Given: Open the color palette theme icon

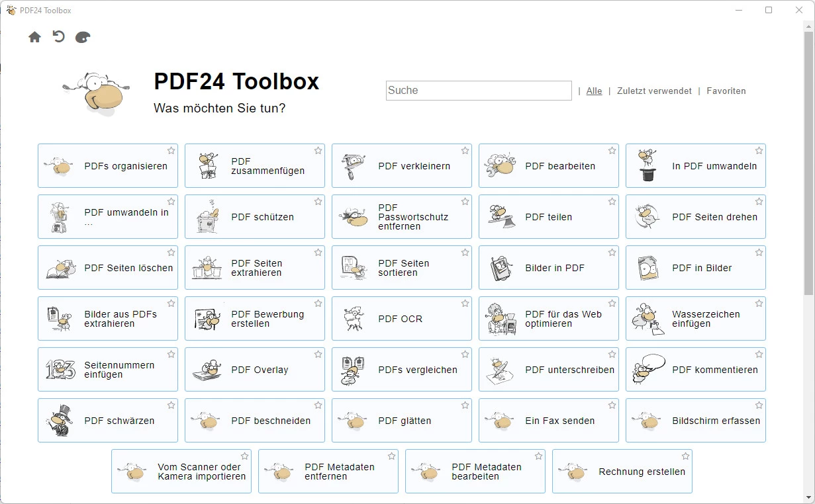Looking at the screenshot, I should tap(83, 37).
